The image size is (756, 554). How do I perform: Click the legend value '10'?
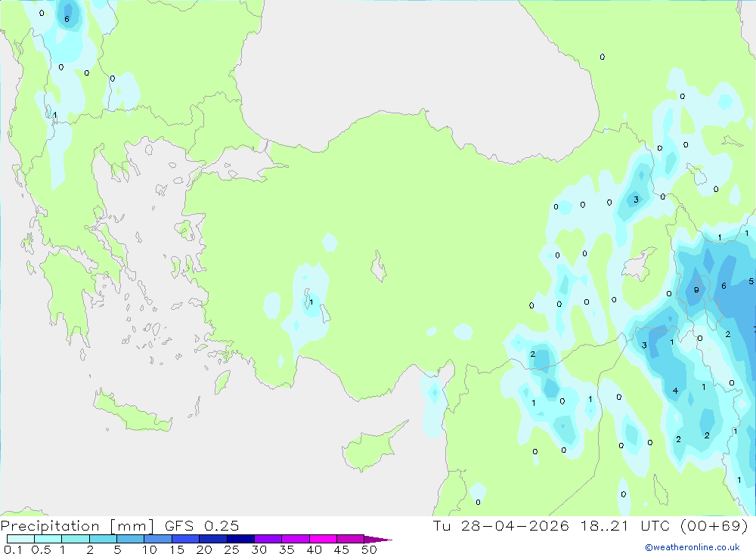[x=150, y=549]
